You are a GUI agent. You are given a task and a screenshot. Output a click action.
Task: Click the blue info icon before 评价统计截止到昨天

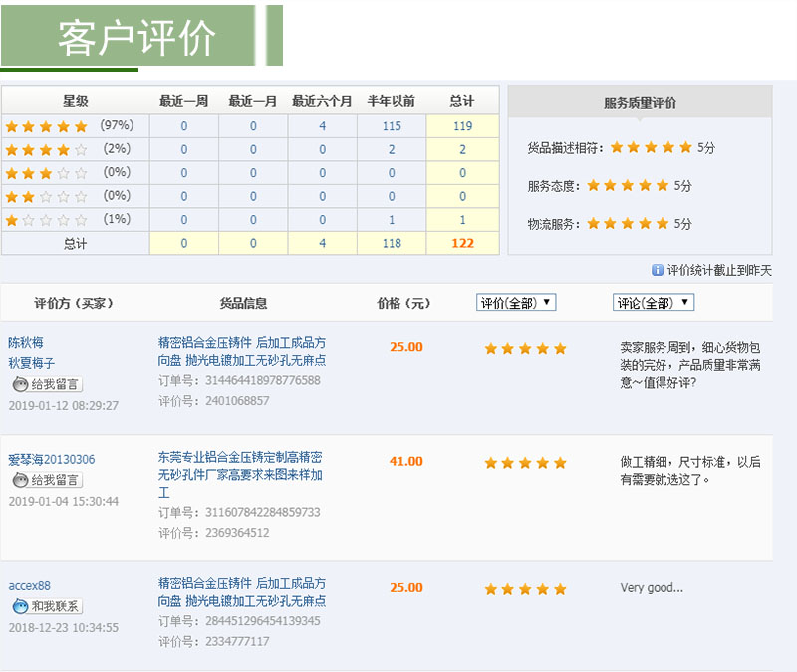656,269
